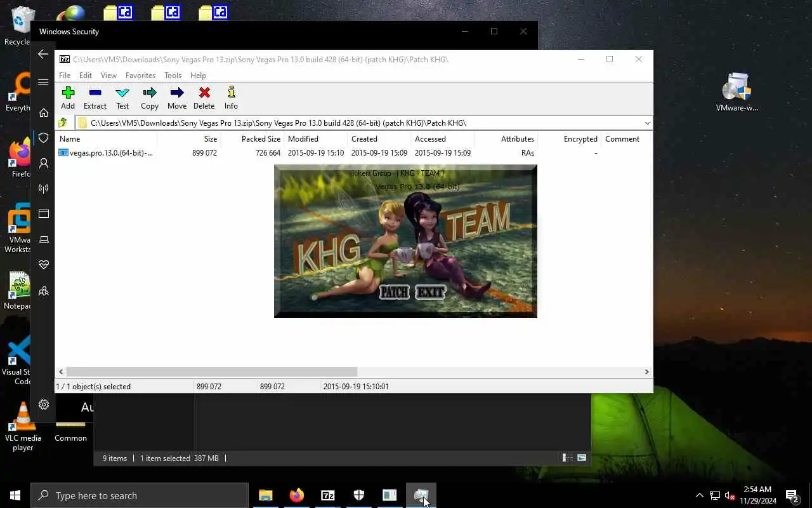Sort by the Accessed column header
This screenshot has height=508, width=812.
[x=442, y=139]
